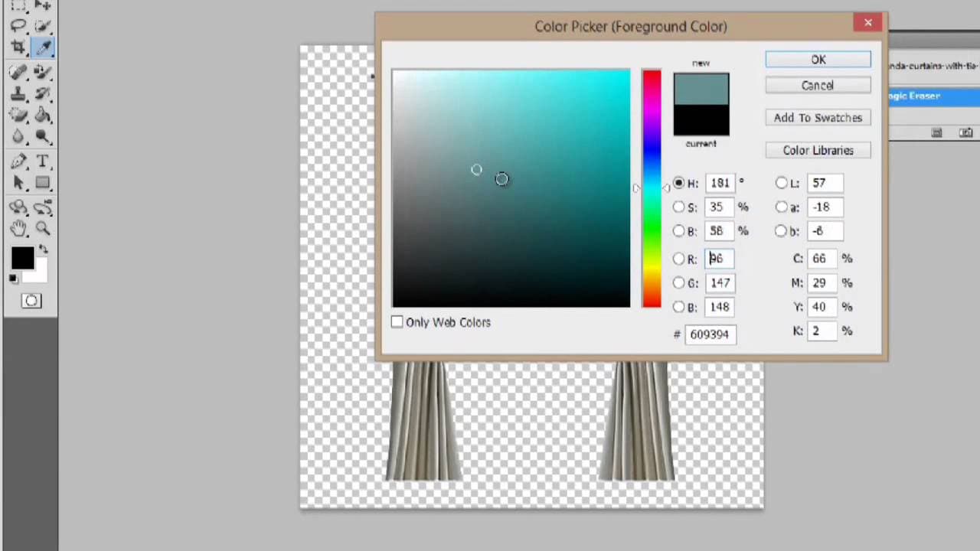The width and height of the screenshot is (980, 551).
Task: Select the Horizontal Type tool
Action: coord(43,161)
